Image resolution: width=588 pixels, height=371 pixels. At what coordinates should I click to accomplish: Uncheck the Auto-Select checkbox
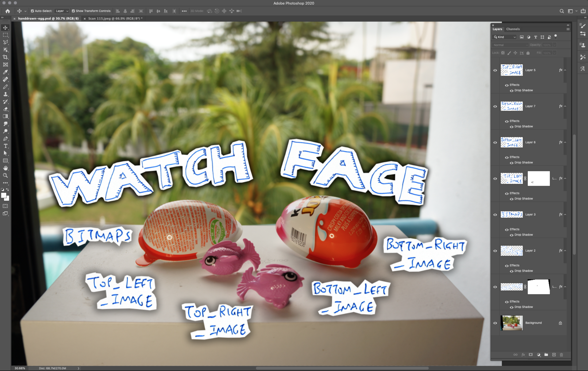(32, 11)
